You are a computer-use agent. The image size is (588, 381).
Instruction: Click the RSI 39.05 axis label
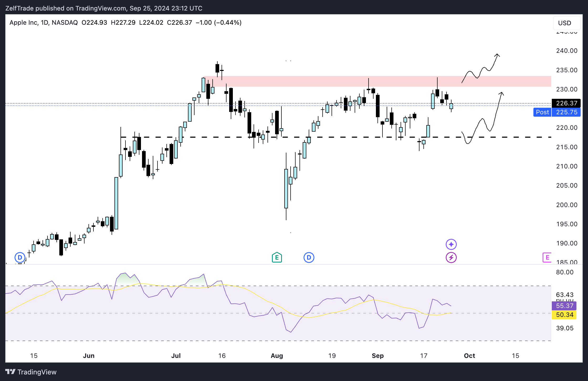[x=565, y=328]
